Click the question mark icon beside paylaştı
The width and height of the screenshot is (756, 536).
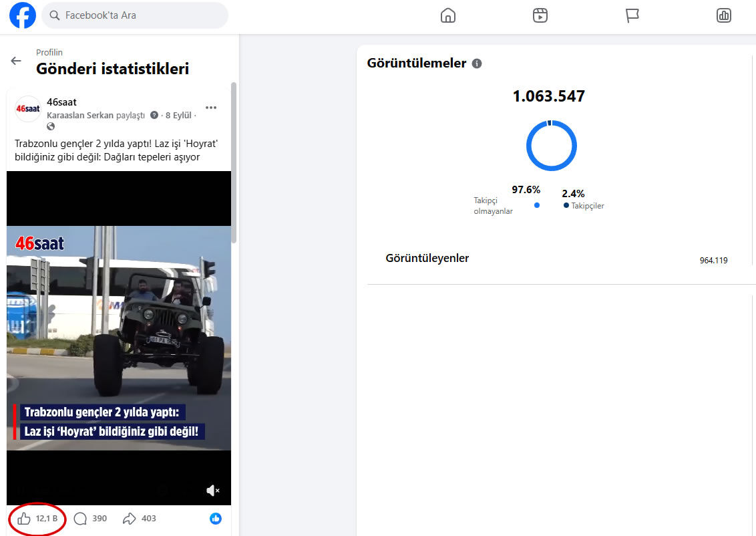coord(154,116)
